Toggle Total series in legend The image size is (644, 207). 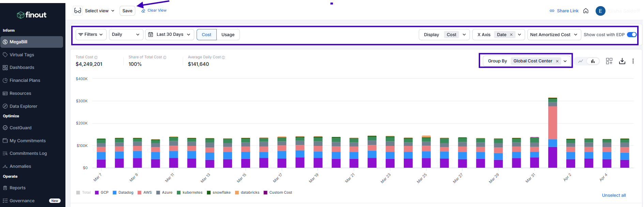tap(83, 193)
